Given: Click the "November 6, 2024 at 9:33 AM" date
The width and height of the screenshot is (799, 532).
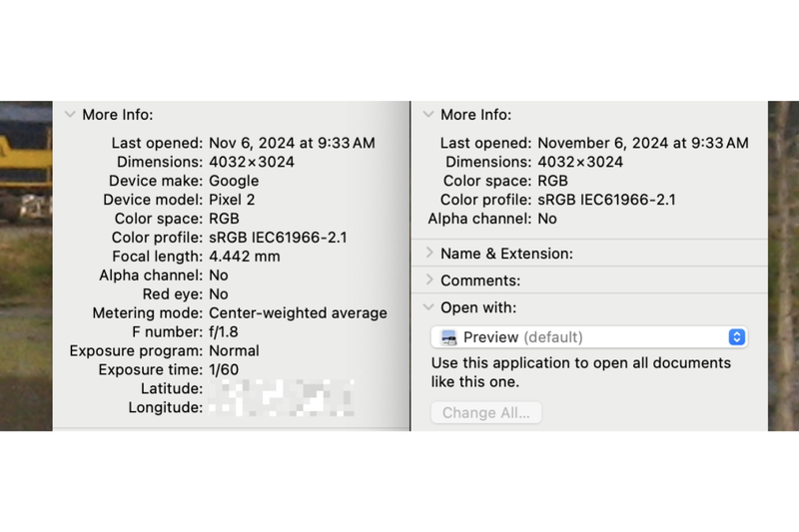Looking at the screenshot, I should pyautogui.click(x=642, y=143).
